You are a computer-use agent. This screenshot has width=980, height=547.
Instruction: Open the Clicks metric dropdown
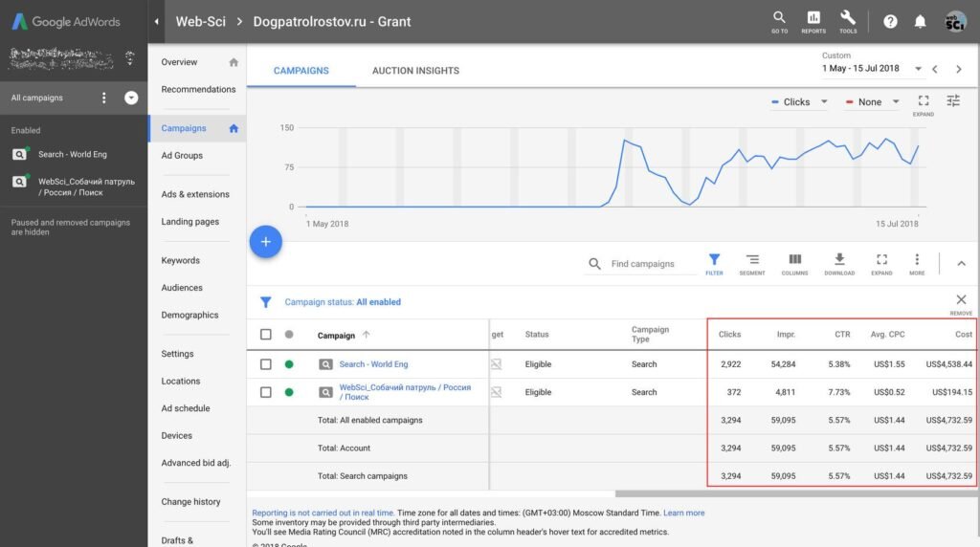click(x=799, y=101)
